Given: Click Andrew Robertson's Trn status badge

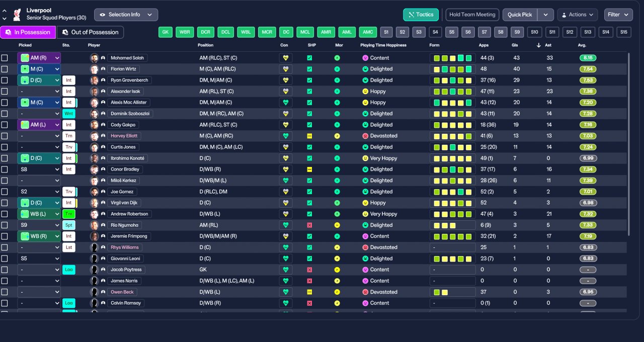Looking at the screenshot, I should coord(68,214).
